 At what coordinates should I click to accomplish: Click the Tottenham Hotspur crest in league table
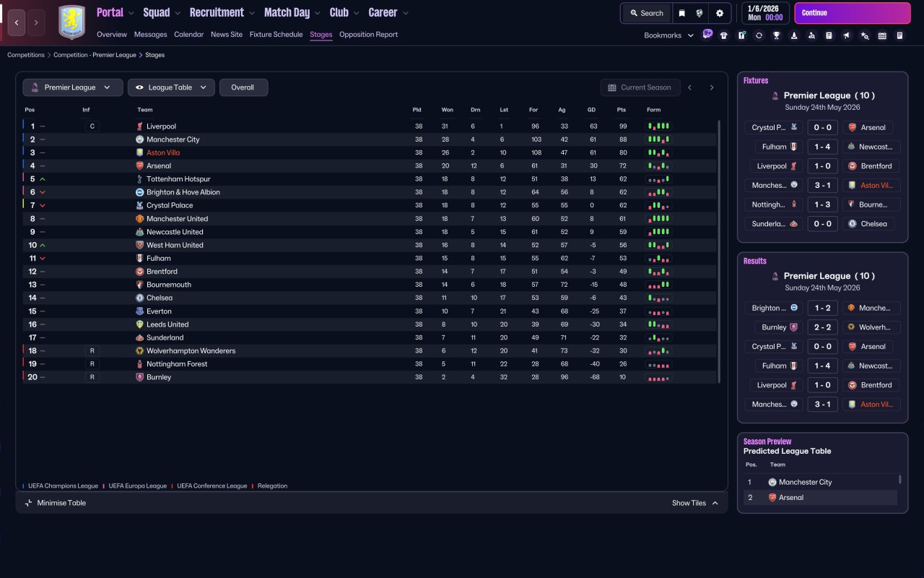[140, 179]
